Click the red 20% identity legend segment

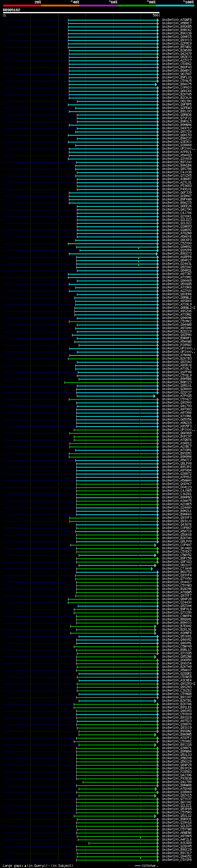22,6
